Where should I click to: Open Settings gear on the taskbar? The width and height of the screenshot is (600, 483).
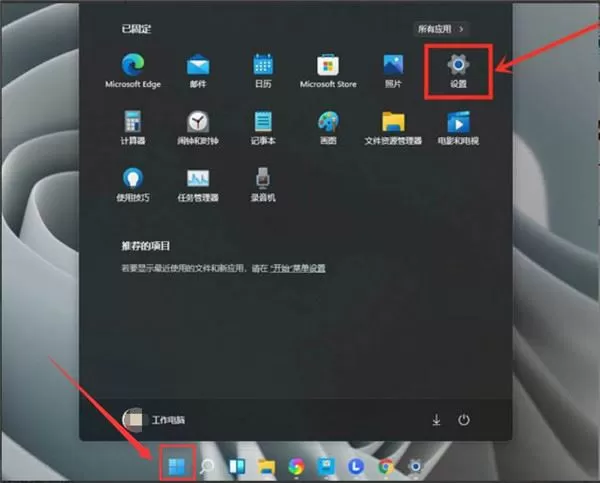(415, 466)
